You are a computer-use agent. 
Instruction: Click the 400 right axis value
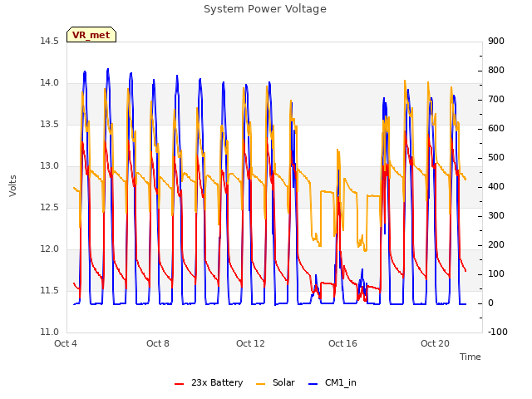[x=496, y=187]
